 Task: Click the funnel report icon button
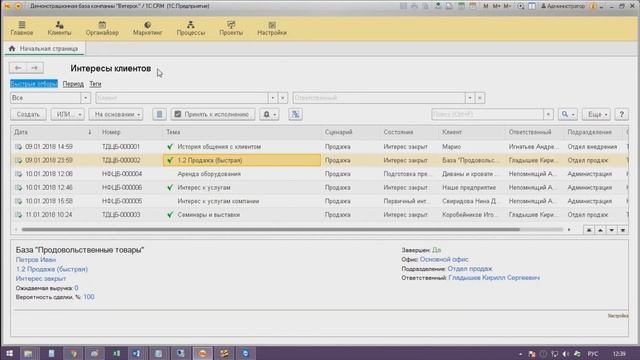[x=295, y=114]
